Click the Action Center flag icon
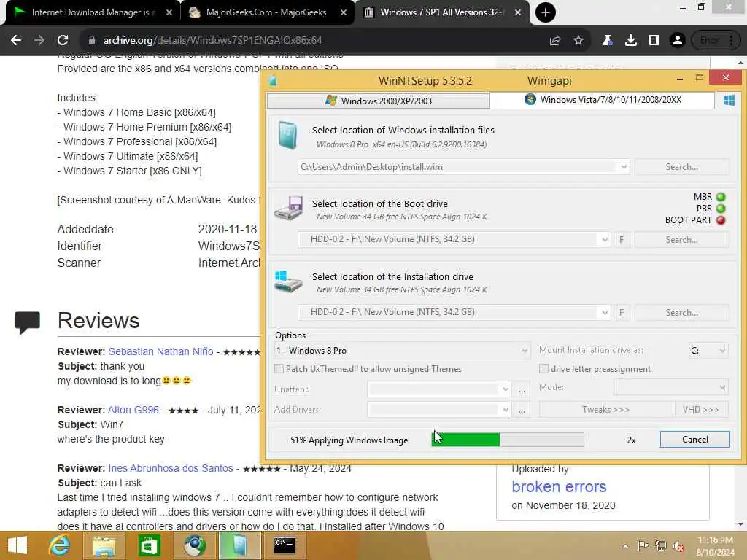The image size is (747, 560). (x=643, y=546)
